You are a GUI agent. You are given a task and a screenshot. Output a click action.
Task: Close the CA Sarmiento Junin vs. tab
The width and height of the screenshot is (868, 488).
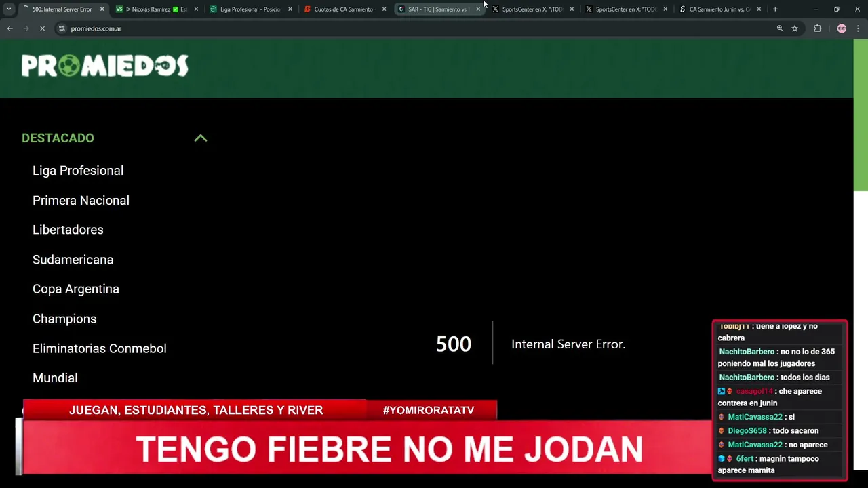759,9
